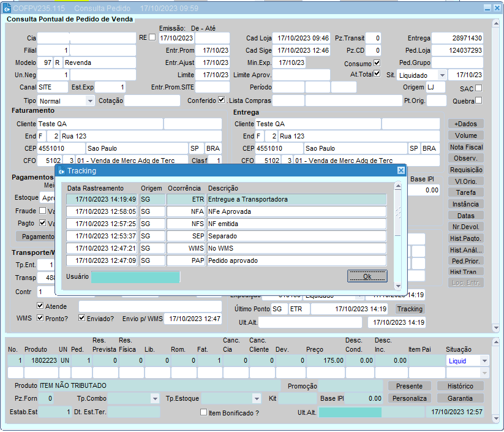This screenshot has height=432, width=504.
Task: Click the COFPV235 window icon in title bar
Action: click(7, 9)
